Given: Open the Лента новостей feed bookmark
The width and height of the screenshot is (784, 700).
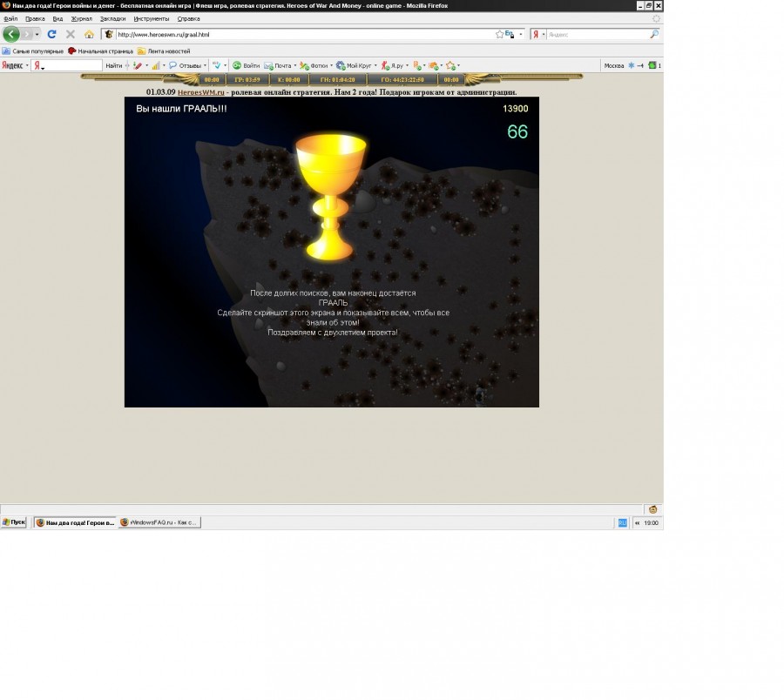Looking at the screenshot, I should (164, 51).
